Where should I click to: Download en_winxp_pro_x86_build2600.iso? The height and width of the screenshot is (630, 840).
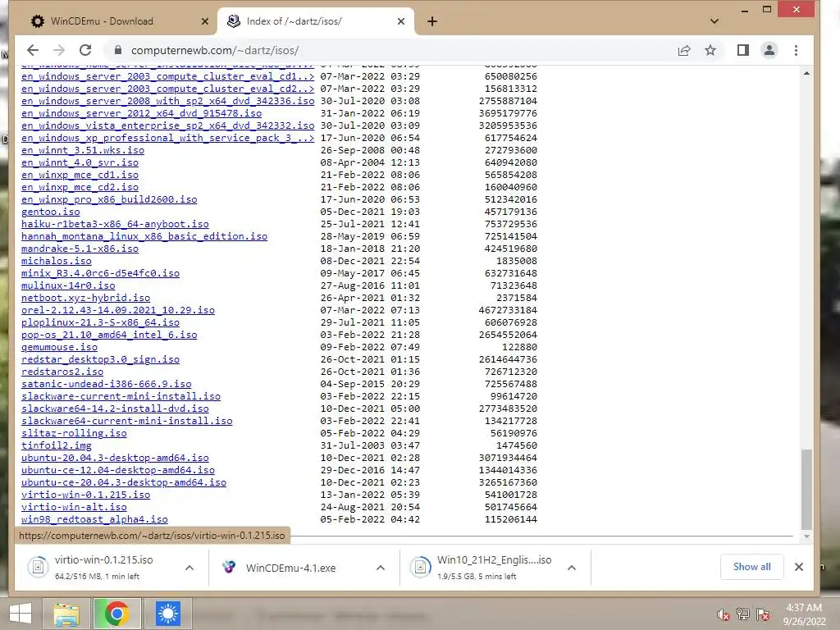pos(109,199)
